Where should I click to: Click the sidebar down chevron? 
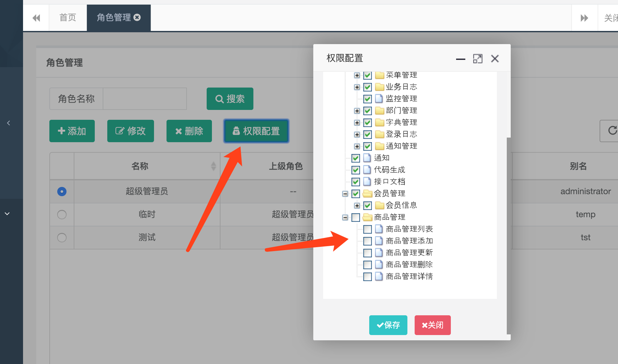[7, 214]
